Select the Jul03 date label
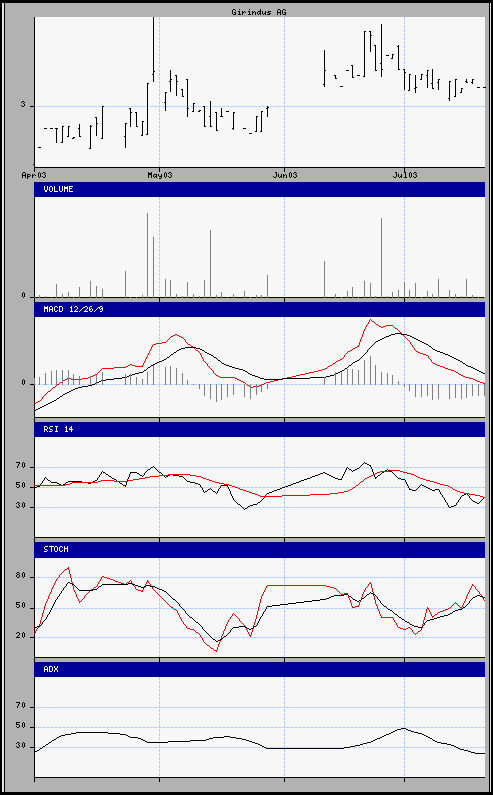Image resolution: width=493 pixels, height=795 pixels. [405, 175]
